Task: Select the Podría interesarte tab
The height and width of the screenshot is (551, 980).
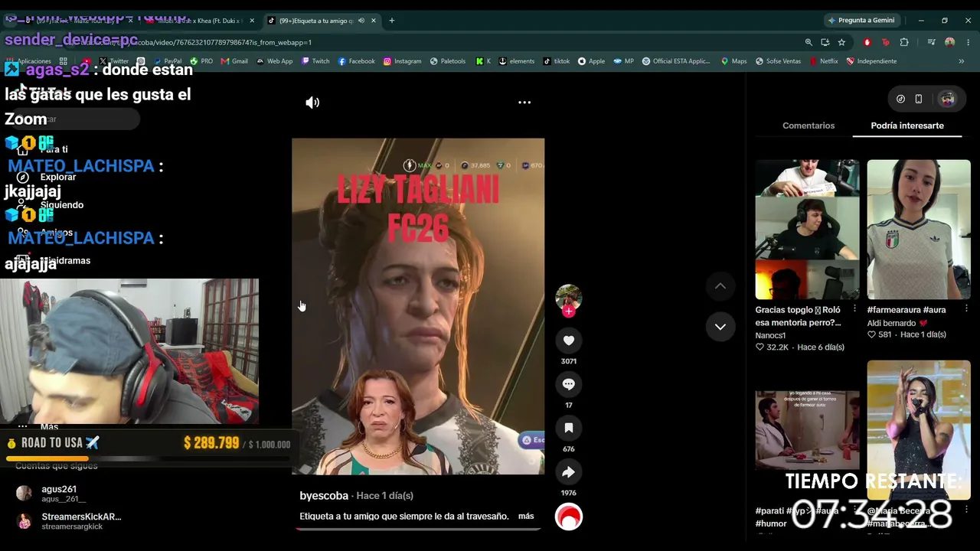Action: [907, 126]
